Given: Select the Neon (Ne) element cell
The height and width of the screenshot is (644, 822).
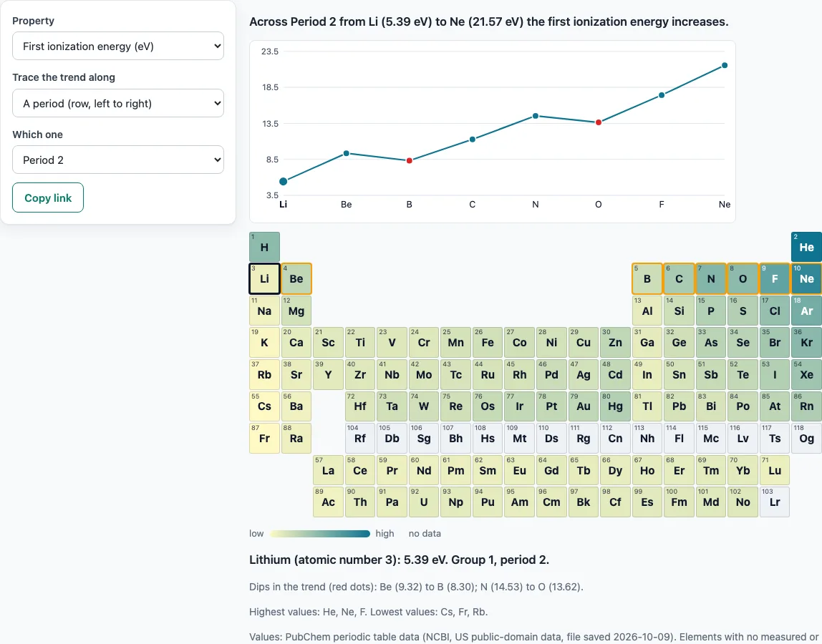Looking at the screenshot, I should pos(806,279).
